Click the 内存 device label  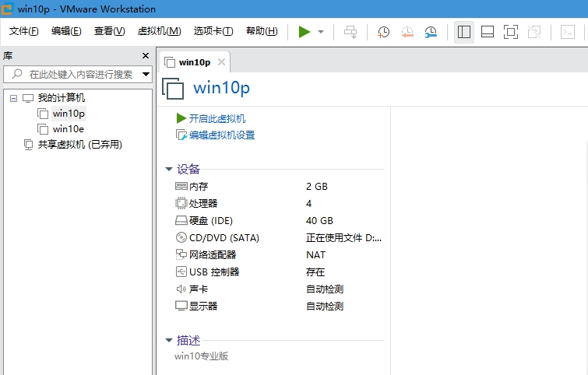199,187
